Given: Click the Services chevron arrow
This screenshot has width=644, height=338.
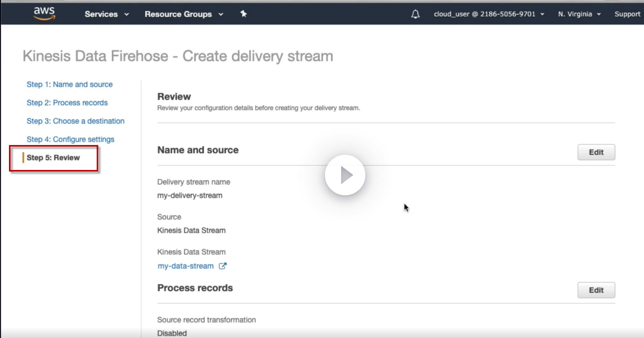Looking at the screenshot, I should coord(127,14).
